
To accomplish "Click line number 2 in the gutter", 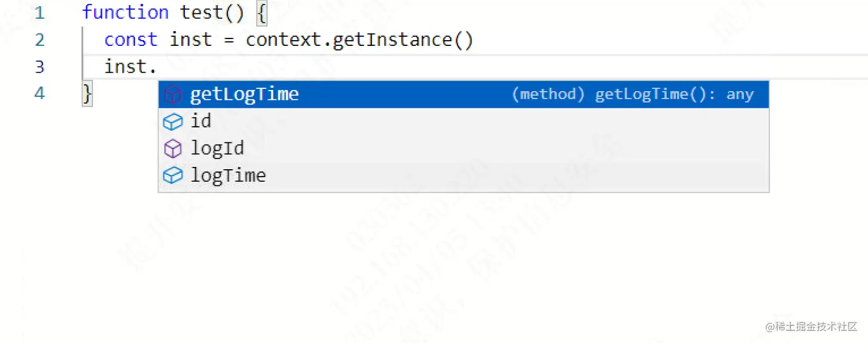I will pyautogui.click(x=39, y=40).
